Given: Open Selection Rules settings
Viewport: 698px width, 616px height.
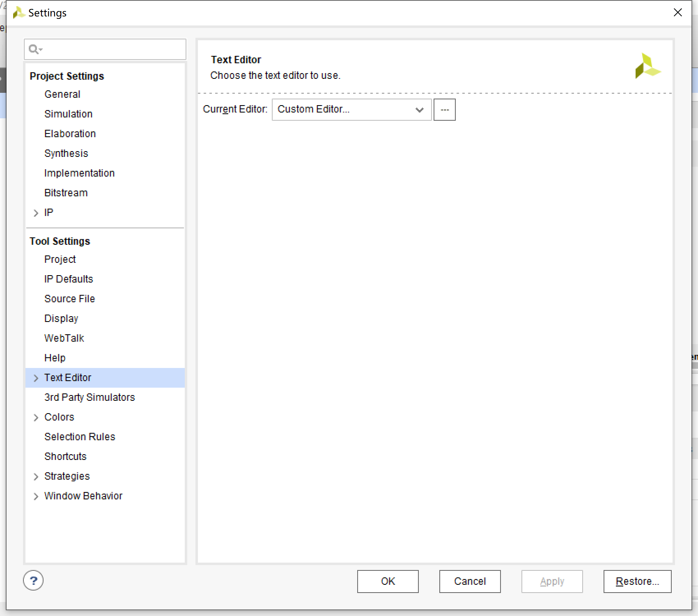Looking at the screenshot, I should click(80, 437).
